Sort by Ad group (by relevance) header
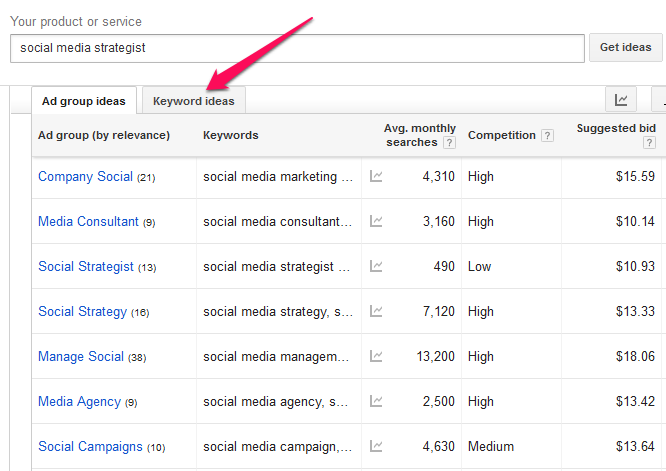The height and width of the screenshot is (471, 666). pos(104,135)
